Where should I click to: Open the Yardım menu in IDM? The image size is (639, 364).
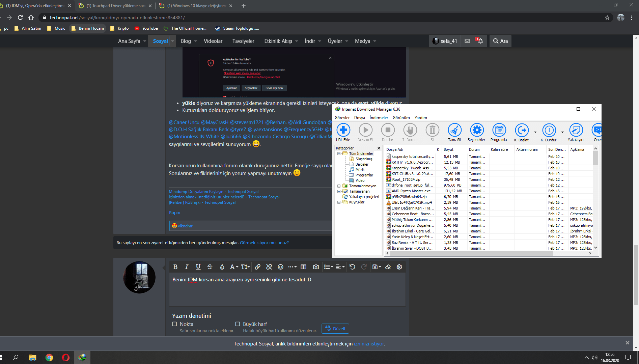point(421,118)
